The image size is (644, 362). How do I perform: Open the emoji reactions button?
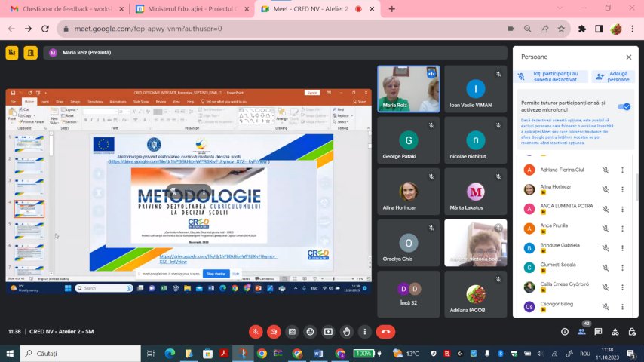coord(310,331)
